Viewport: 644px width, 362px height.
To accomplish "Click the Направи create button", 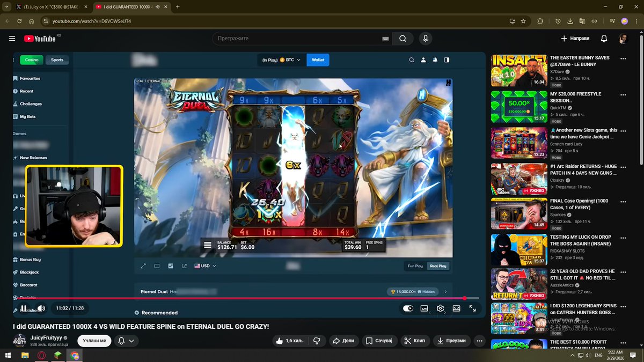I will [x=575, y=39].
